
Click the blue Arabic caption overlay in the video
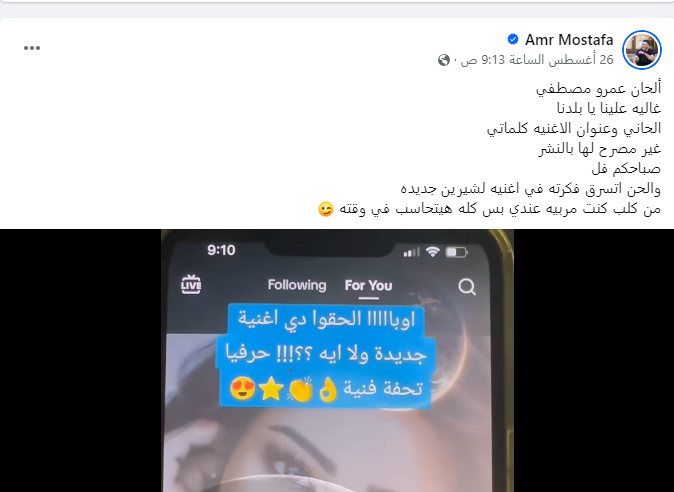pos(325,355)
